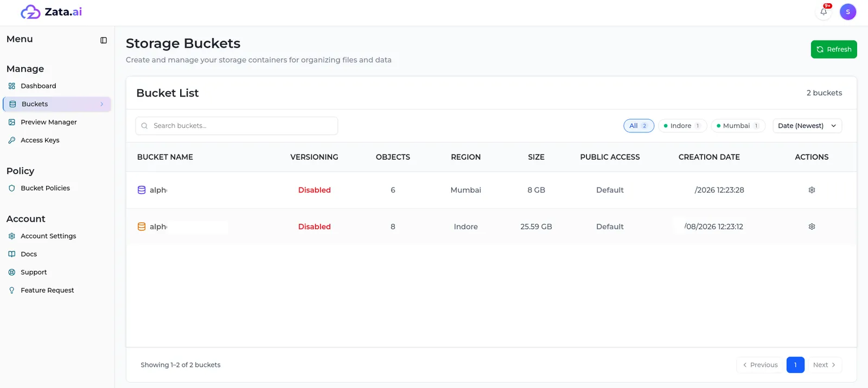
Task: Filter buckets by All regions
Action: coord(639,126)
